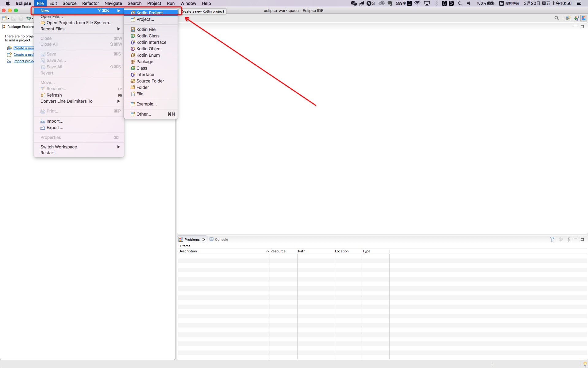Maximize the Problems panel
588x368 pixels.
point(582,239)
